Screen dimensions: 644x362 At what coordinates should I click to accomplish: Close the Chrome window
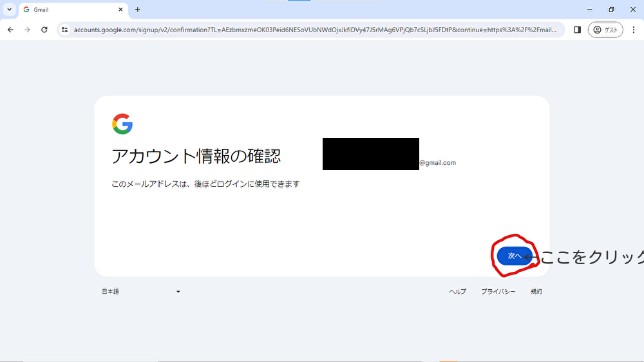pyautogui.click(x=633, y=10)
